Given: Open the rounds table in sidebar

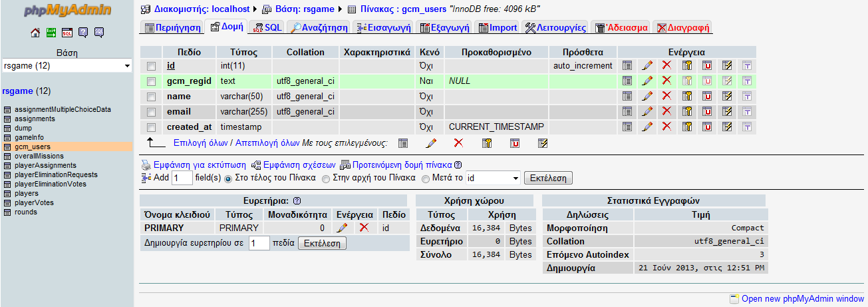Looking at the screenshot, I should (25, 212).
